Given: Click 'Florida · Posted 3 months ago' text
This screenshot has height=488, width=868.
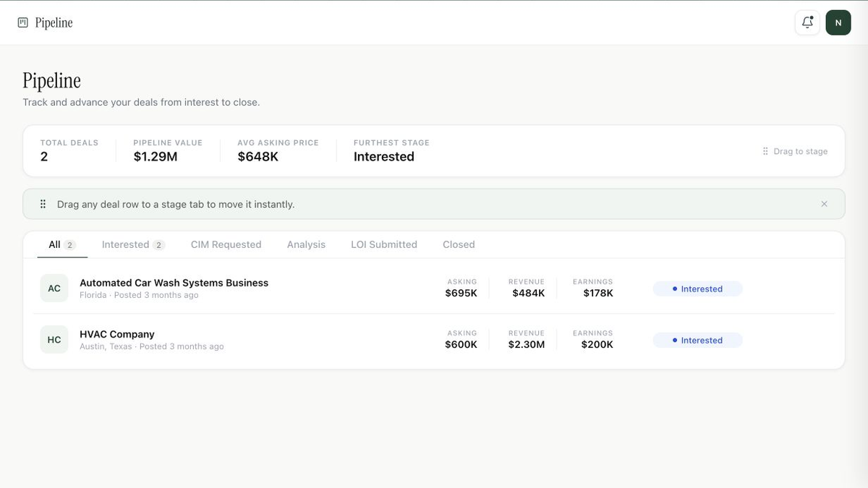Looking at the screenshot, I should 139,295.
